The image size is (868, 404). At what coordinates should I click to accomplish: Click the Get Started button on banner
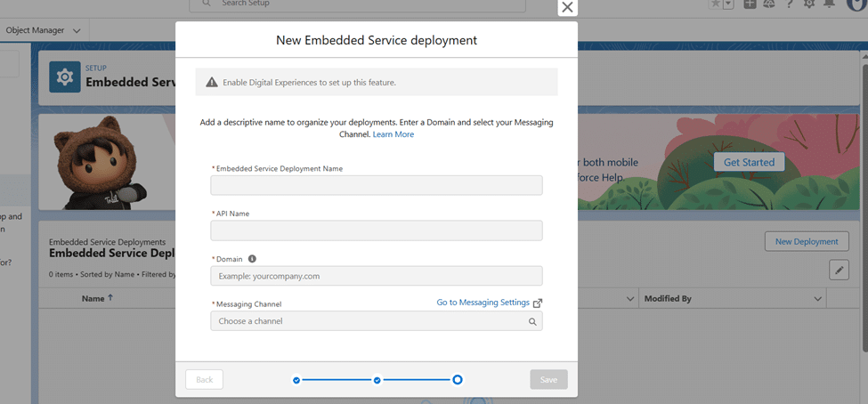pos(749,162)
